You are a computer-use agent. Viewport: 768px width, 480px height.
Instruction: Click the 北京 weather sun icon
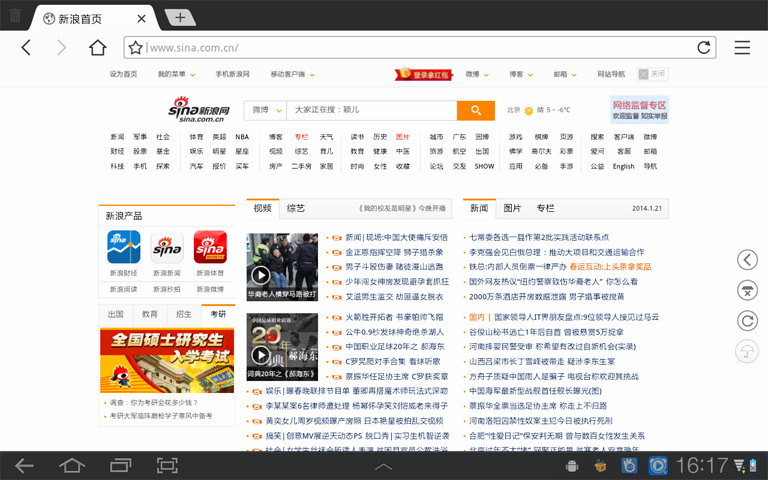(x=528, y=111)
